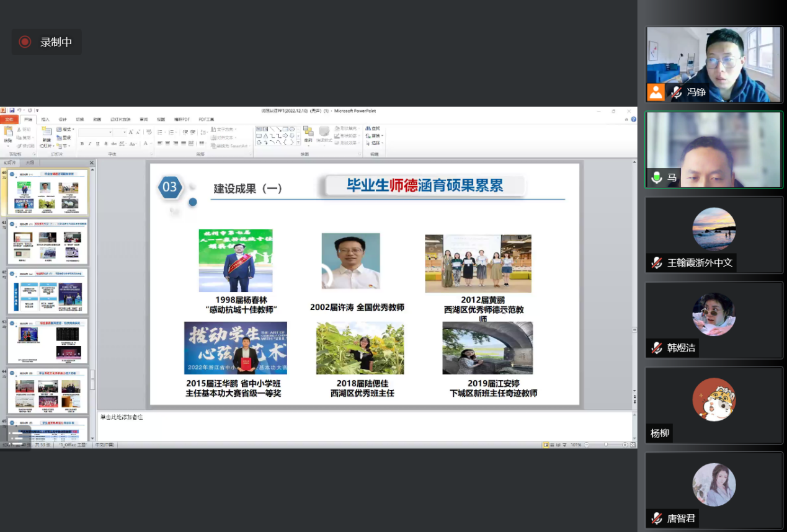Open the Select dropdown in editing group
This screenshot has height=532, width=787.
coord(375,143)
